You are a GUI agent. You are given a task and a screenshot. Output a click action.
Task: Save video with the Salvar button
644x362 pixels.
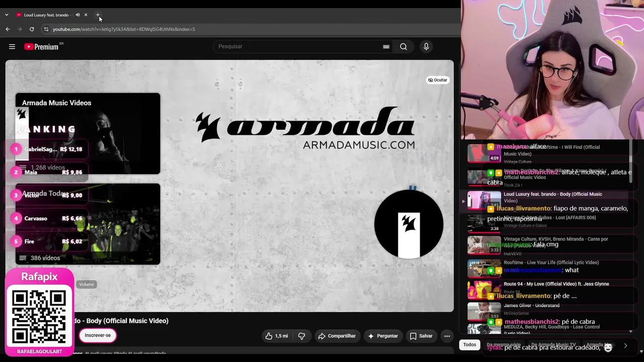421,336
